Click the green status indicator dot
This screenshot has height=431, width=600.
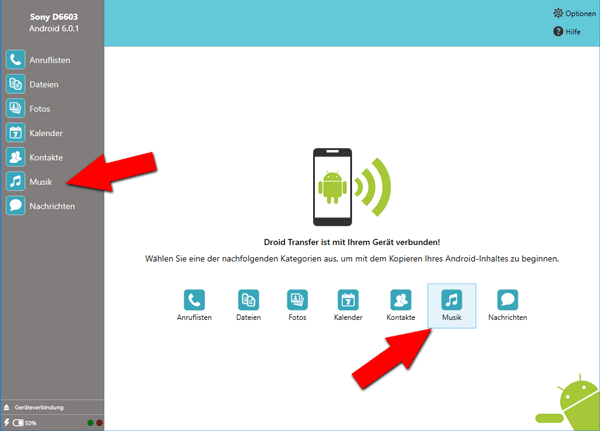tap(90, 423)
